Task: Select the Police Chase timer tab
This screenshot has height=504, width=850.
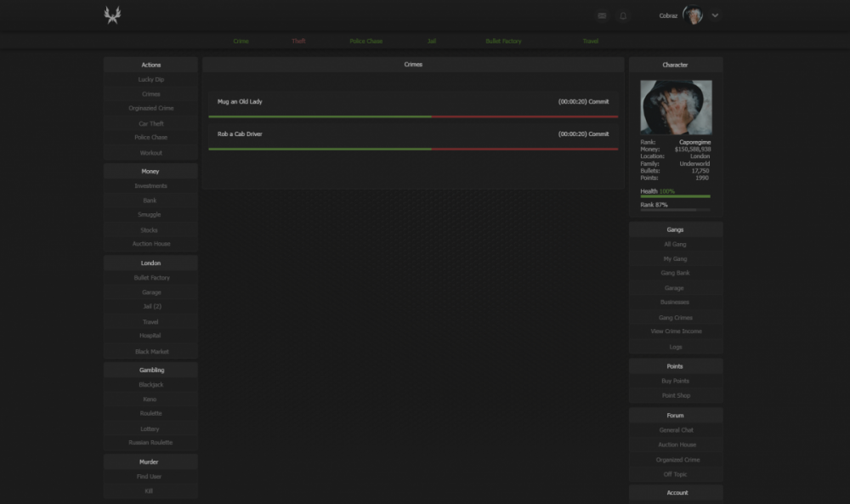Action: coord(365,41)
